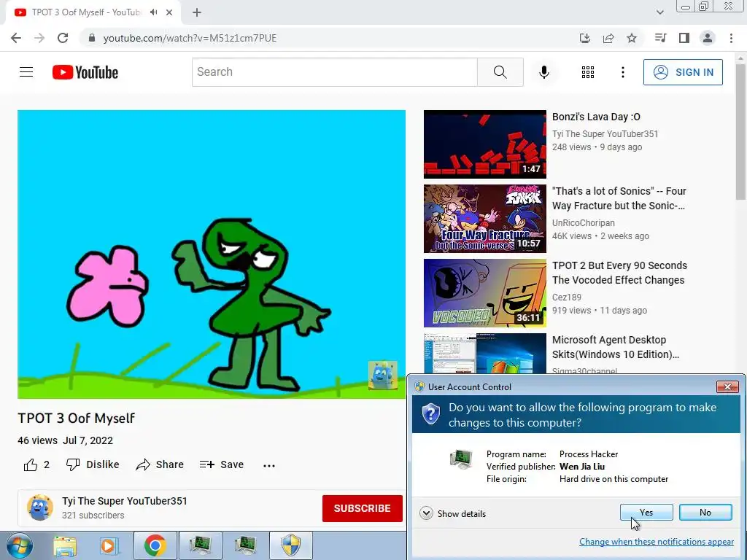747x560 pixels.
Task: Open YouTube settings three-dot menu
Action: click(623, 72)
